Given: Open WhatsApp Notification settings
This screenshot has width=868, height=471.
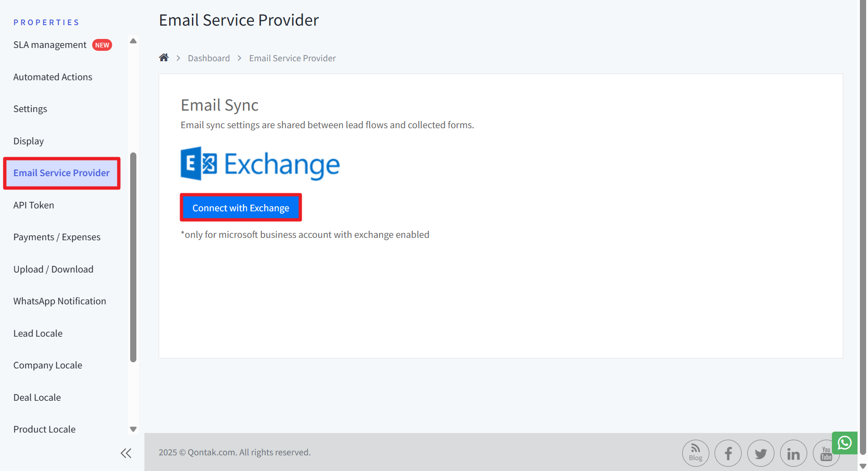Looking at the screenshot, I should pyautogui.click(x=59, y=301).
